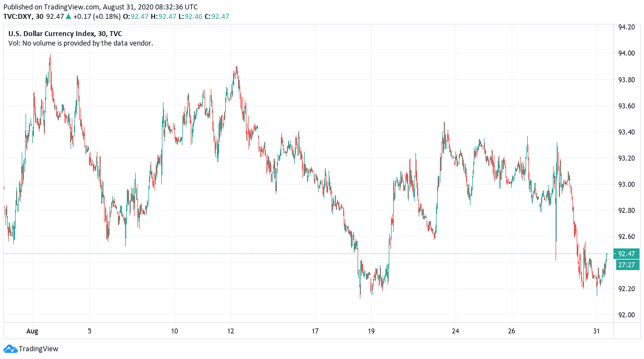Click the 27:27 bar countdown timer

(x=625, y=265)
